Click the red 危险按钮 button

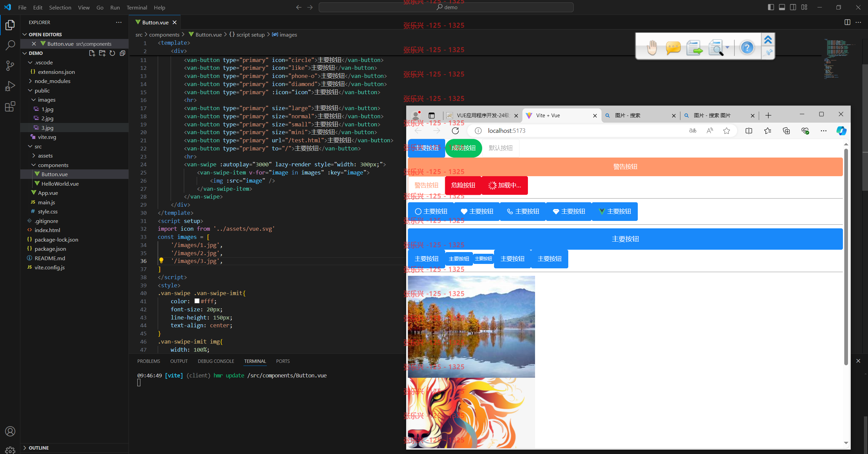463,185
